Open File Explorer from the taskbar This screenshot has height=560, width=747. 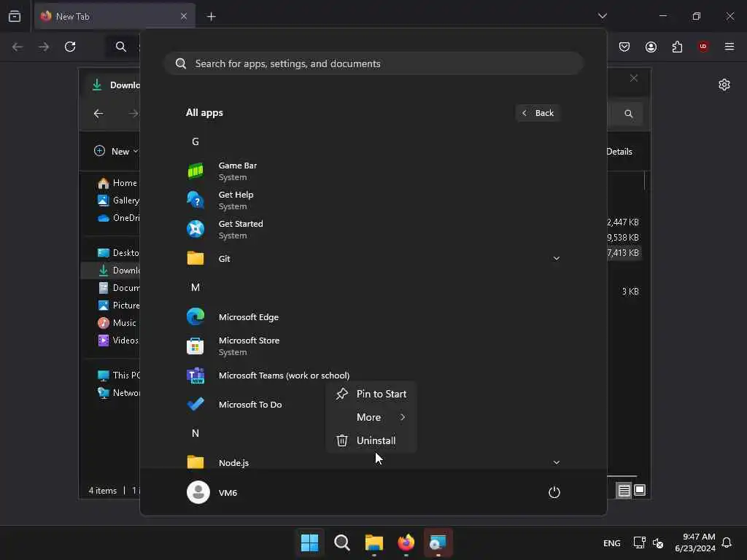point(374,542)
